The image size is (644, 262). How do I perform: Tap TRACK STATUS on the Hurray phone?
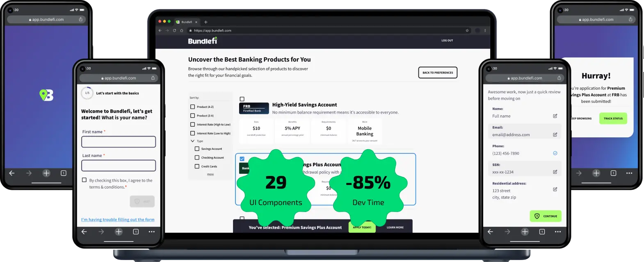pos(613,118)
